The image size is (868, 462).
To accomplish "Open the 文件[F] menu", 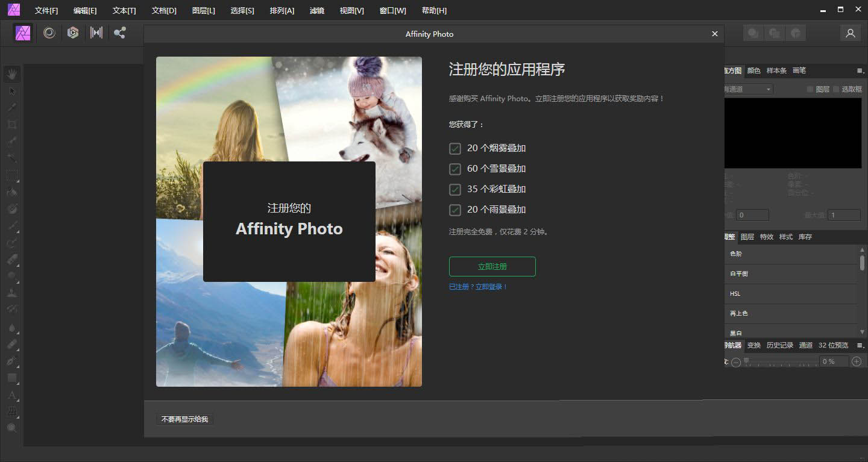I will coord(46,11).
